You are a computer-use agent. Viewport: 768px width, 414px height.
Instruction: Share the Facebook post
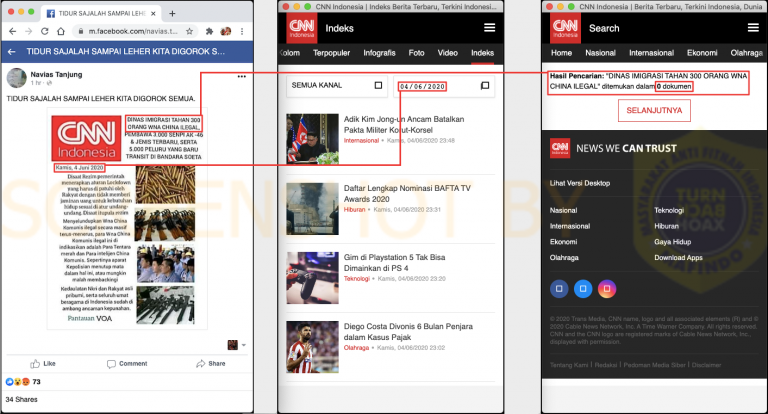pos(211,364)
